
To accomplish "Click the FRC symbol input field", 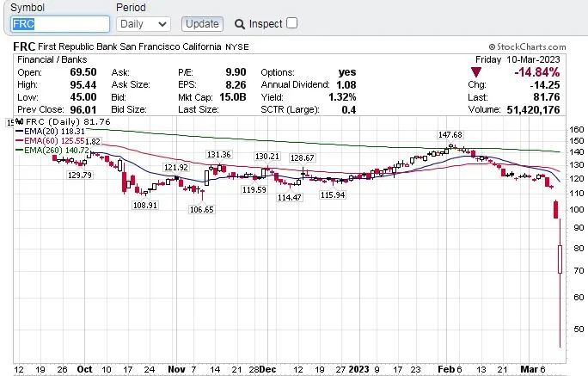I will (x=60, y=24).
